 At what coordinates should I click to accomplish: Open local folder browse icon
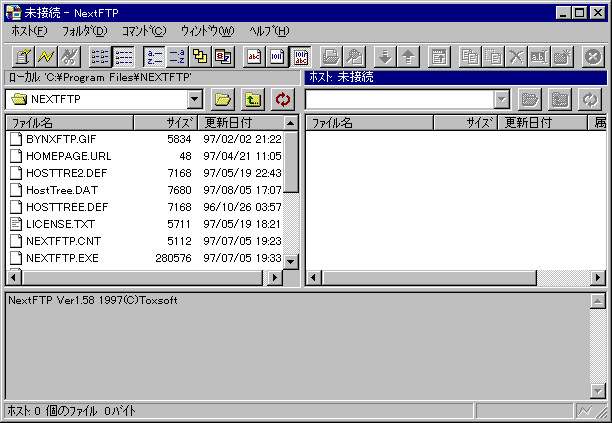(222, 100)
